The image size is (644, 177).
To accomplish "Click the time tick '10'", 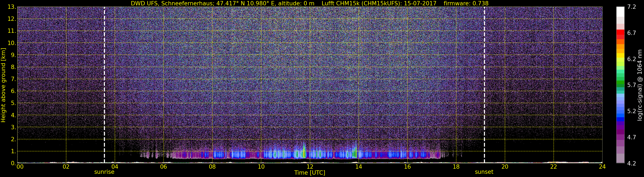I will [x=261, y=167].
